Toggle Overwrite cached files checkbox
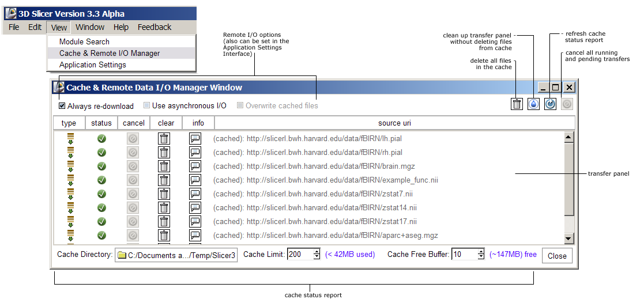This screenshot has height=303, width=644. pos(240,106)
